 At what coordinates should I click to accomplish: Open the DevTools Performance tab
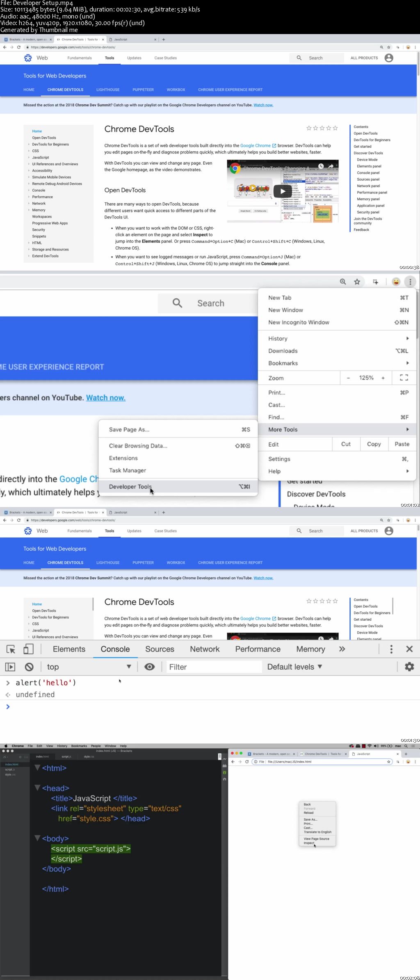(258, 649)
